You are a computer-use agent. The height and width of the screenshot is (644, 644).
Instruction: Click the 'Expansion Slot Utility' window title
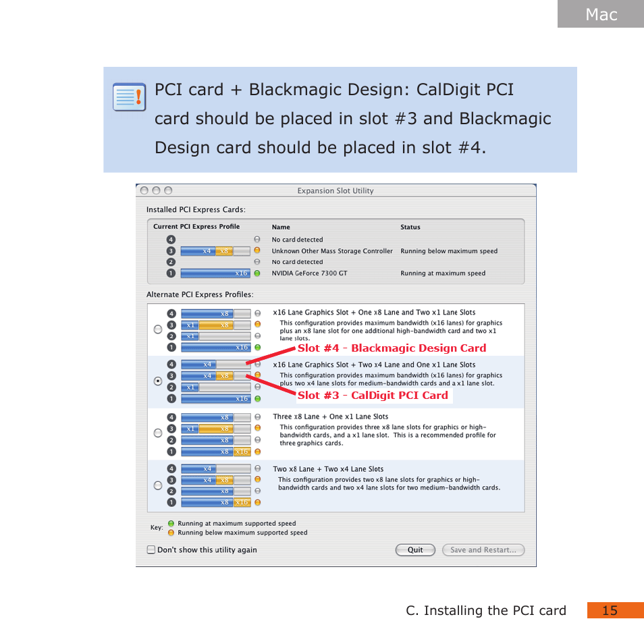coord(336,191)
